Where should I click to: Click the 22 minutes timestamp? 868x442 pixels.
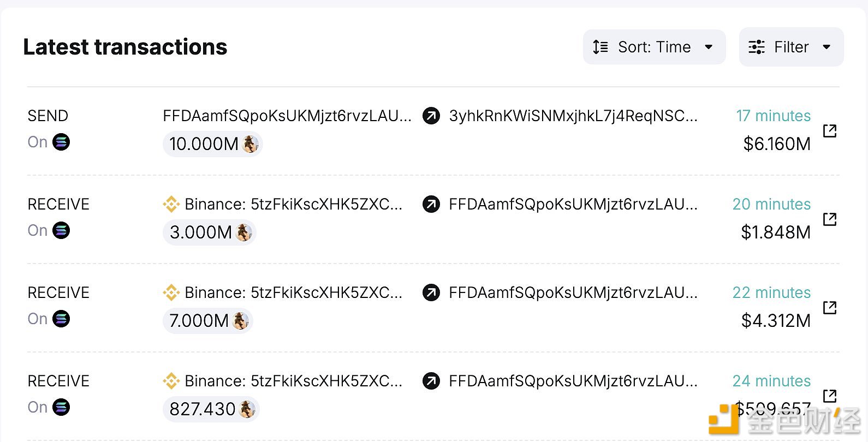pyautogui.click(x=771, y=292)
